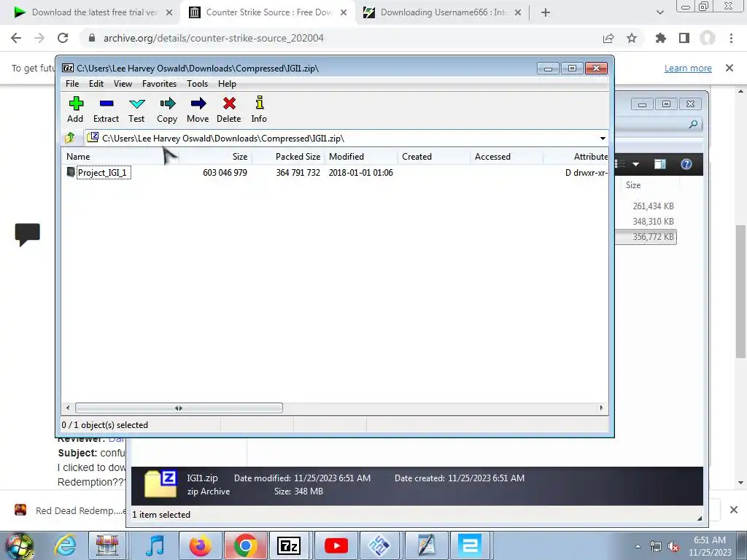
Task: Select the Copy toolbar icon
Action: (167, 109)
